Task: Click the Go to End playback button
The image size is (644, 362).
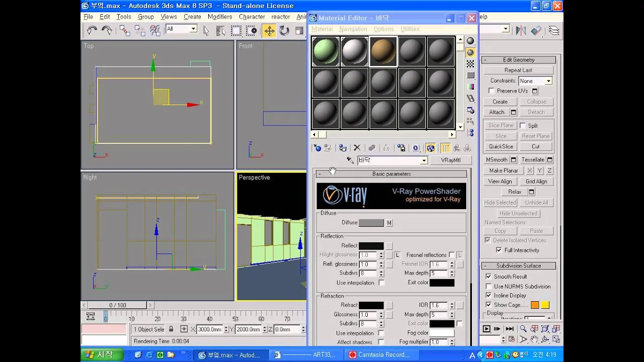Action: [x=510, y=329]
